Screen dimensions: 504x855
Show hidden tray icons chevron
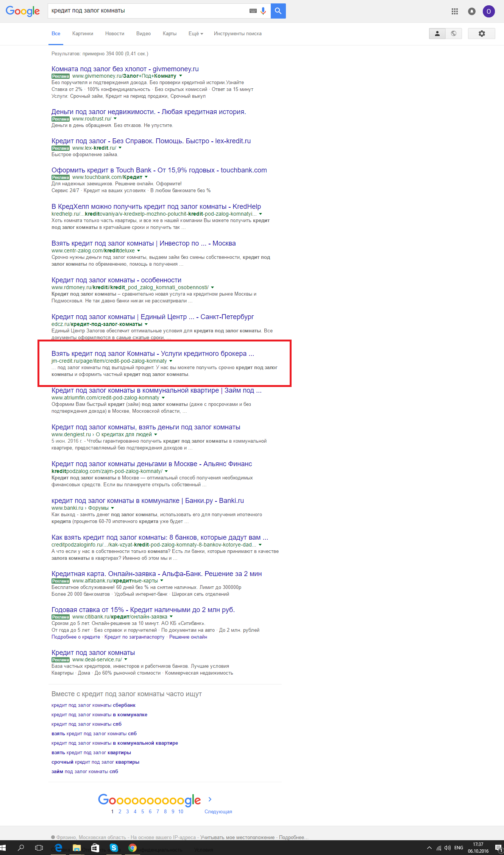(429, 848)
